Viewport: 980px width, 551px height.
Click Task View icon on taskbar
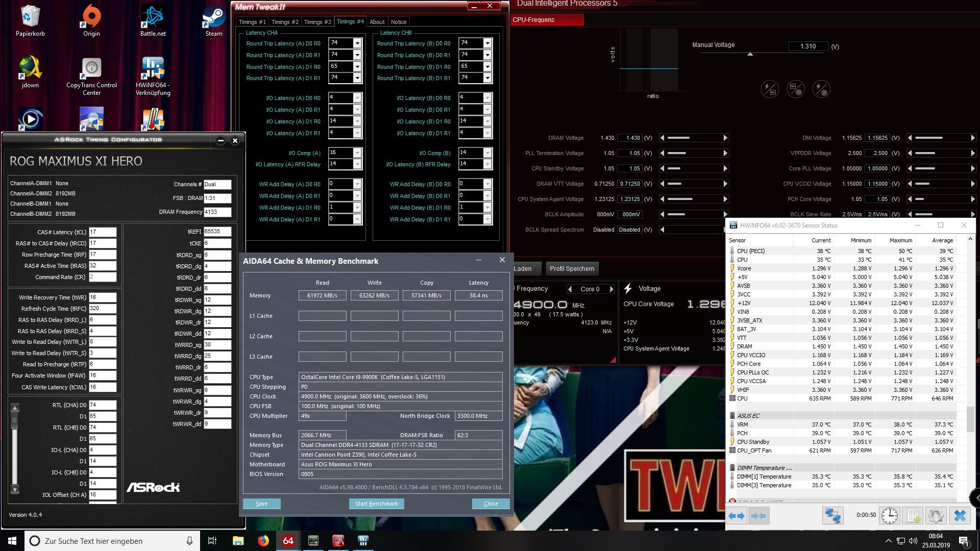tap(212, 541)
